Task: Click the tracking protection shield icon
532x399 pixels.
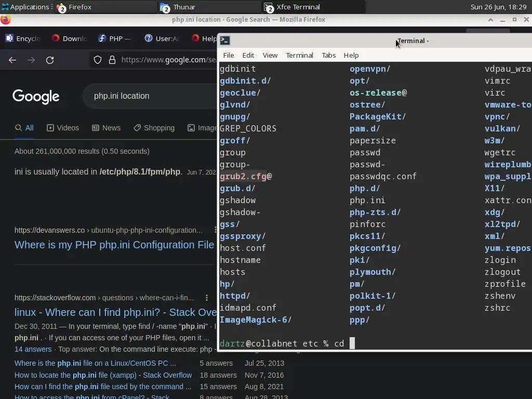Action: coord(98,60)
